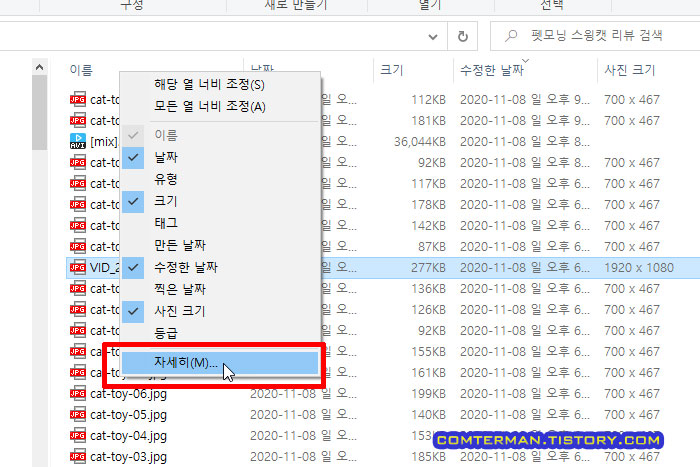Select the file cat-toy-06.jpg

129,394
